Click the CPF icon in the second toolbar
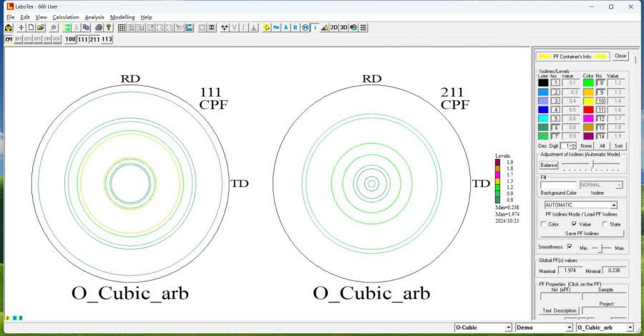Image resolution: width=644 pixels, height=336 pixels. pos(9,39)
